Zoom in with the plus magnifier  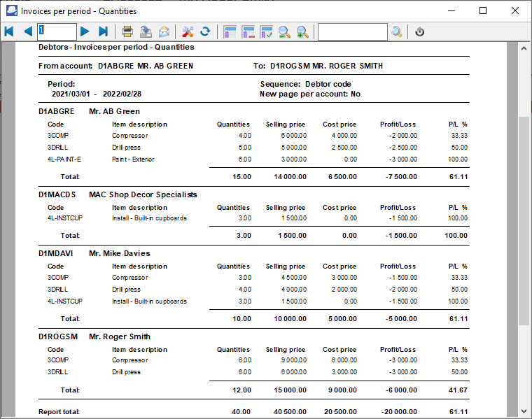coord(302,31)
